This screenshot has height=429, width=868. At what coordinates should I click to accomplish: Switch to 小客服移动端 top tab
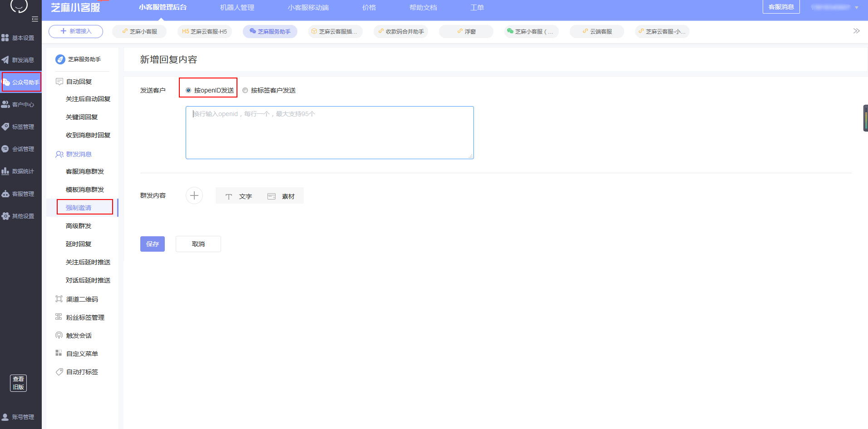click(308, 8)
